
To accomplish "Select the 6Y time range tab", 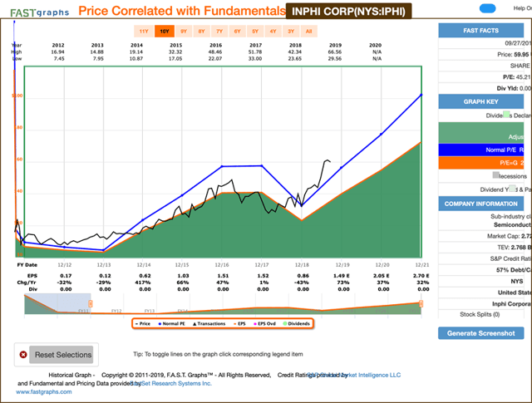I will [237, 32].
